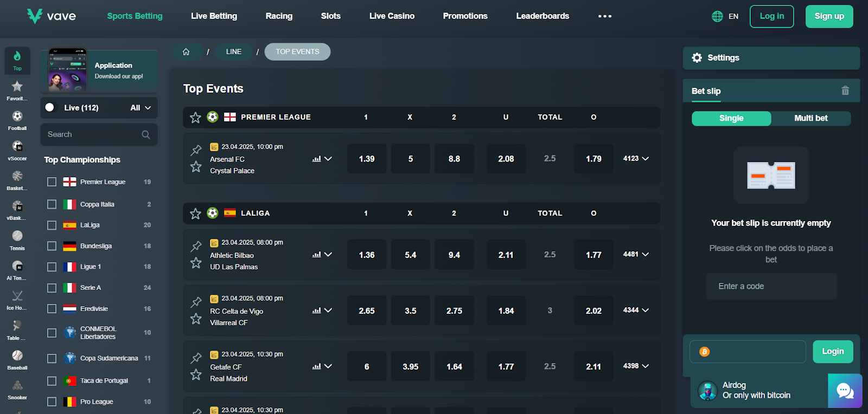Pin the Athletic Bilbao match
The image size is (868, 414).
point(196,246)
